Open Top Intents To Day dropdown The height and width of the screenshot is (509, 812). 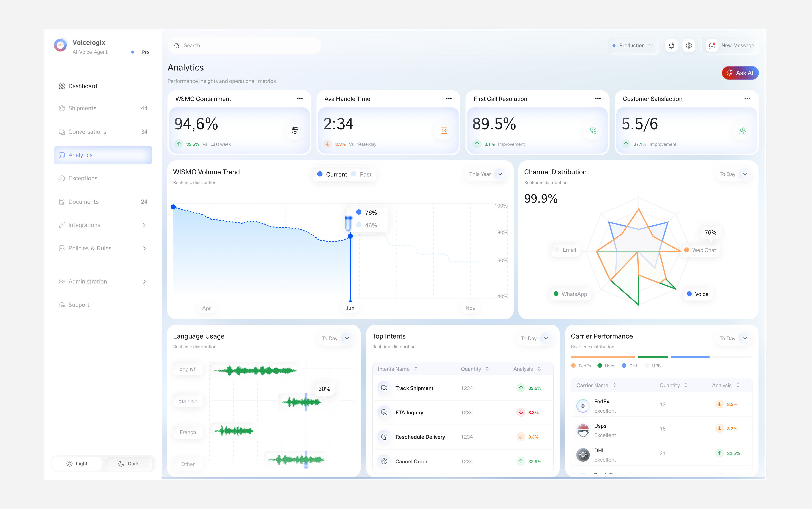point(535,338)
